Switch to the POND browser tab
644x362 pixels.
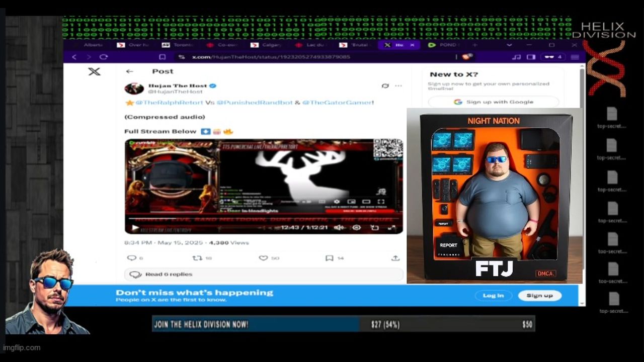(445, 45)
